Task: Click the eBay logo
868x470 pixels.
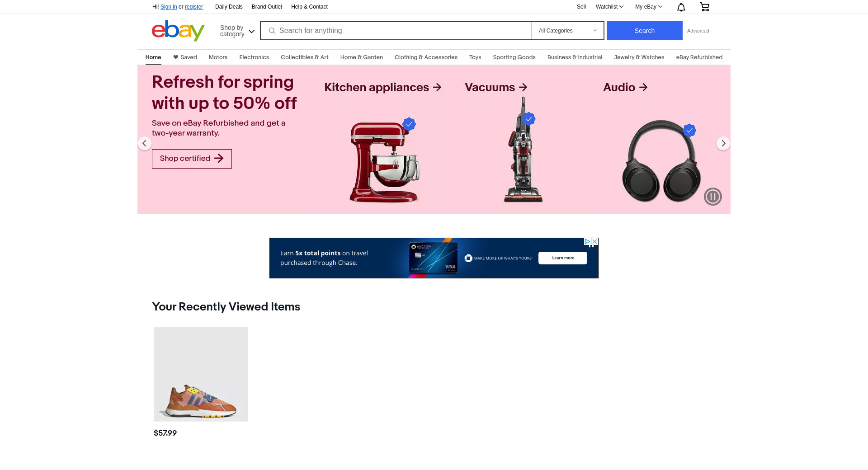Action: tap(178, 31)
